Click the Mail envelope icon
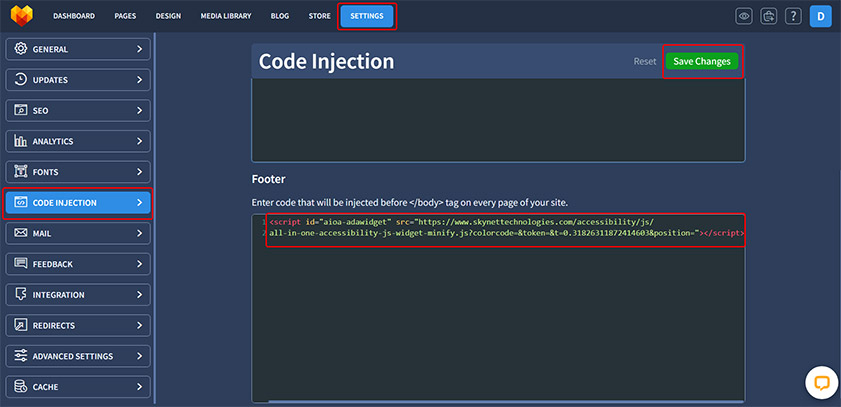Image resolution: width=841 pixels, height=407 pixels. 21,233
